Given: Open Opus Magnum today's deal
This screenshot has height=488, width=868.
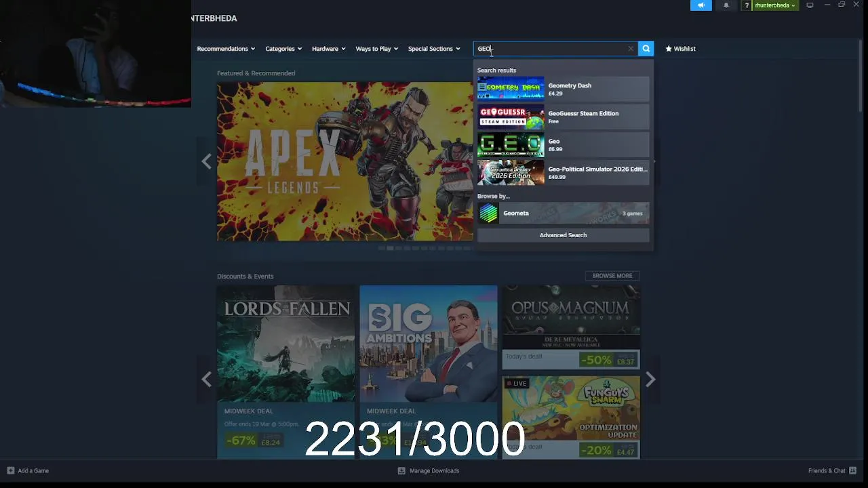Looking at the screenshot, I should [571, 327].
